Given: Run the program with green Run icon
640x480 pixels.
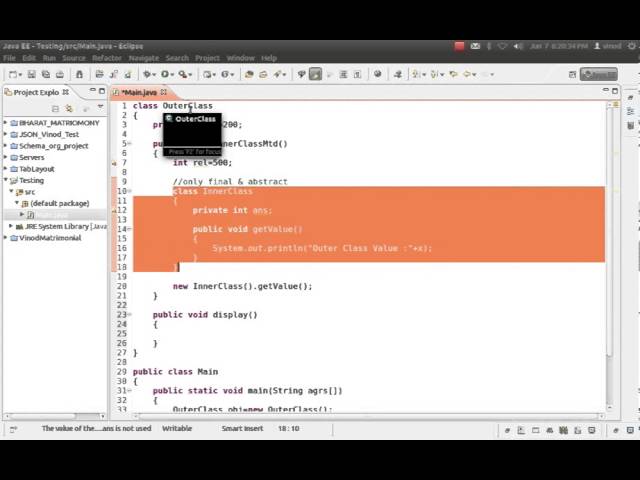Looking at the screenshot, I should click(165, 74).
